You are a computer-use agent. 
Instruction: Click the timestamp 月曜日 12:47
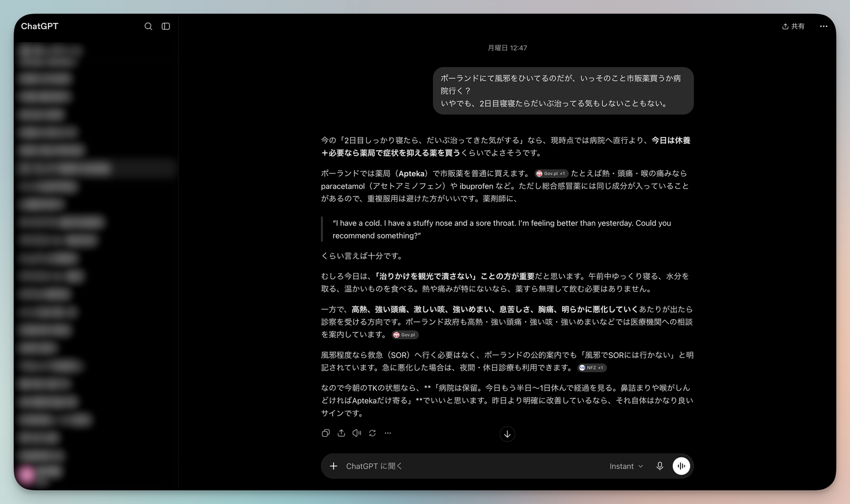(x=507, y=48)
